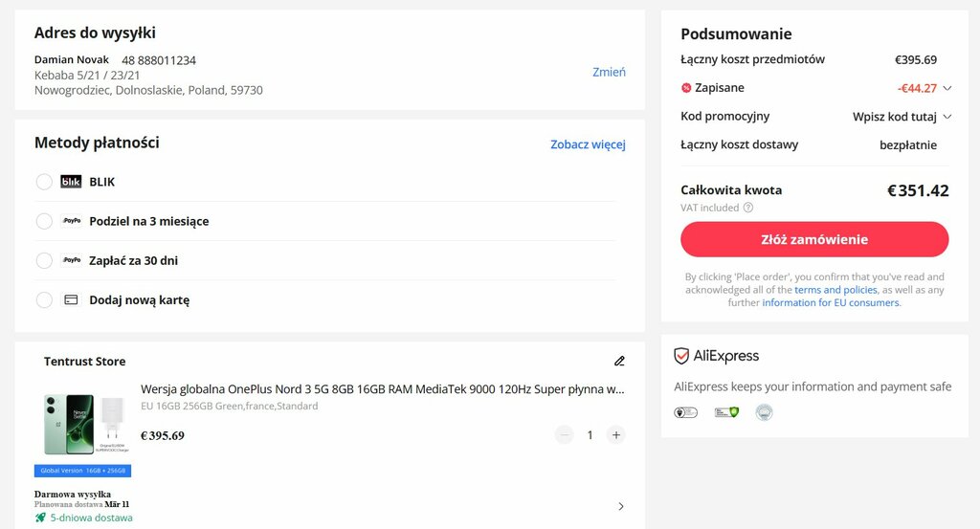
Task: Click the -€44.27 saved amount
Action: (917, 88)
